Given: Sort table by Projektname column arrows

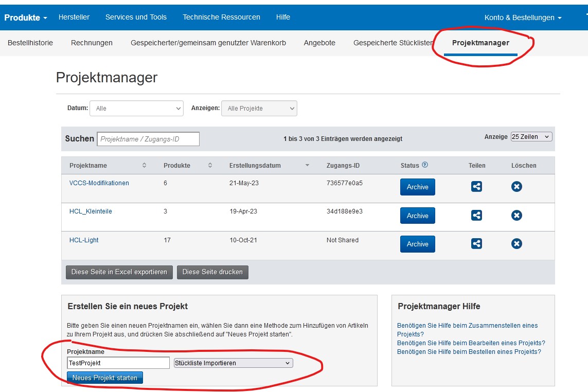Looking at the screenshot, I should pos(144,166).
